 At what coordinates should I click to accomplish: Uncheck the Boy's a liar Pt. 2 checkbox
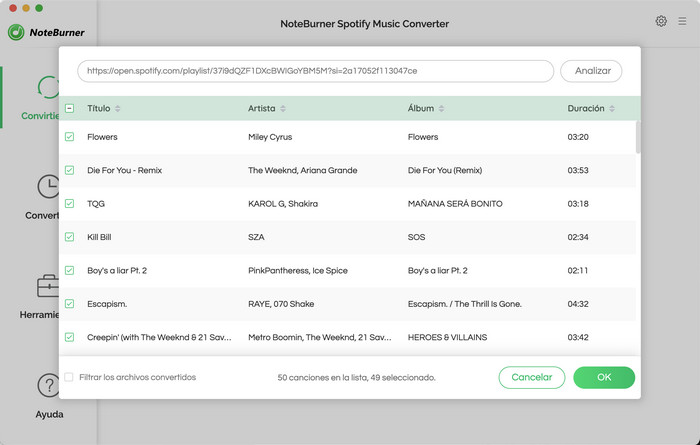70,270
